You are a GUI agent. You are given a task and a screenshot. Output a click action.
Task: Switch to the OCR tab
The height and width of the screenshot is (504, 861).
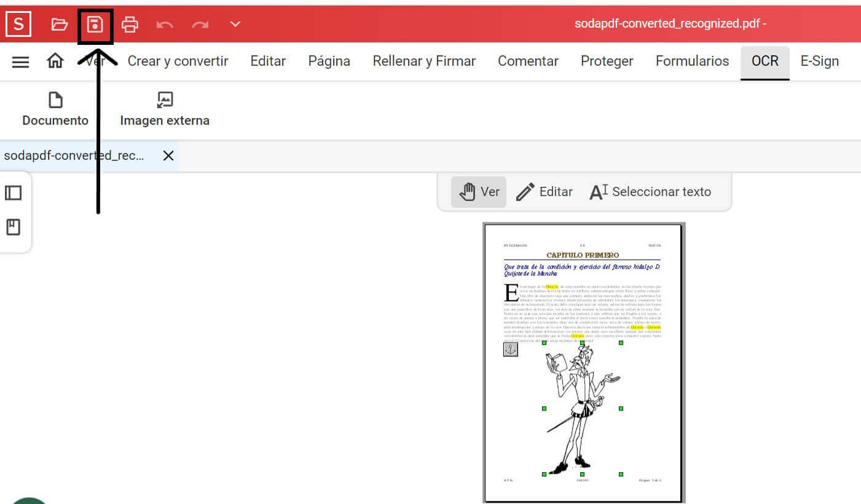(765, 61)
